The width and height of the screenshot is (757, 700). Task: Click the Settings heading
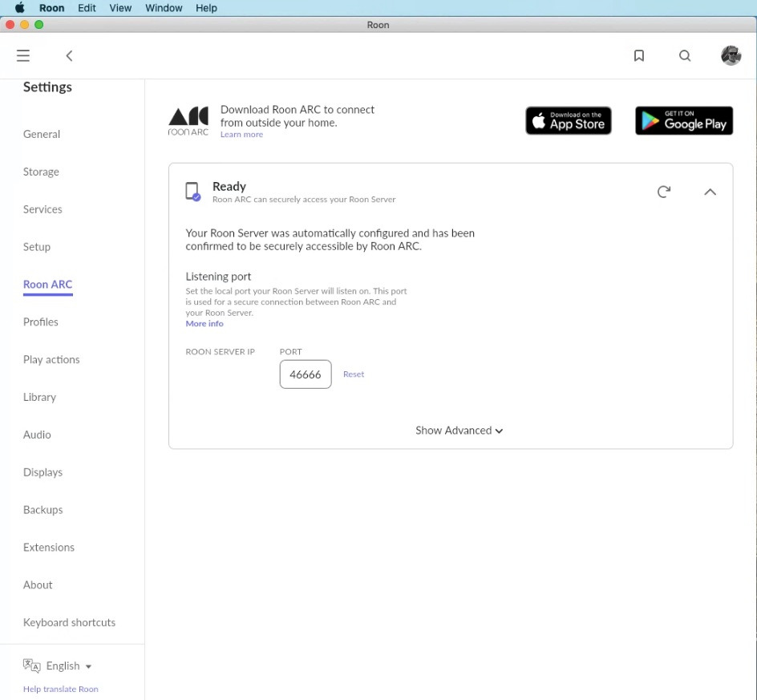coord(47,87)
